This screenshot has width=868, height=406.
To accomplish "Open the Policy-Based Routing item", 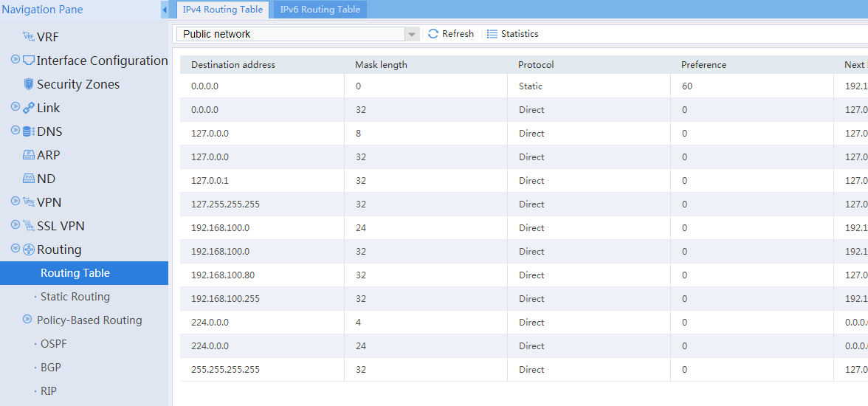I will point(89,320).
